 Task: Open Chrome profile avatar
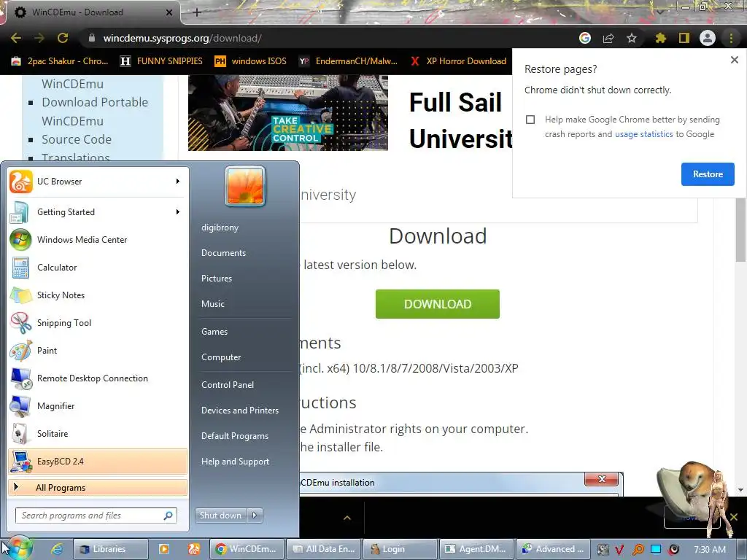point(708,38)
